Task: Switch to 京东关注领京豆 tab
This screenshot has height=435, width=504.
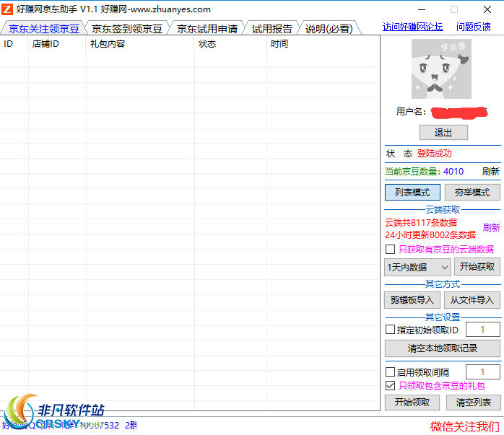Action: 44,29
